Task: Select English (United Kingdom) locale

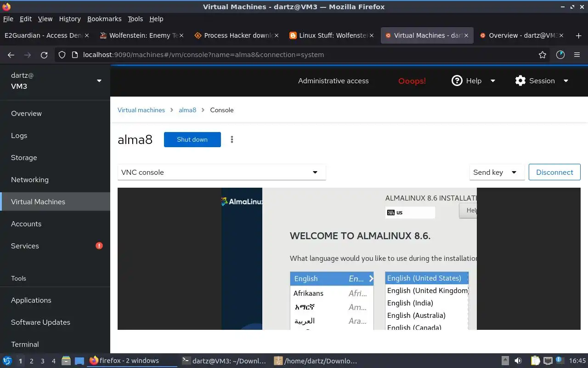Action: [x=427, y=290]
